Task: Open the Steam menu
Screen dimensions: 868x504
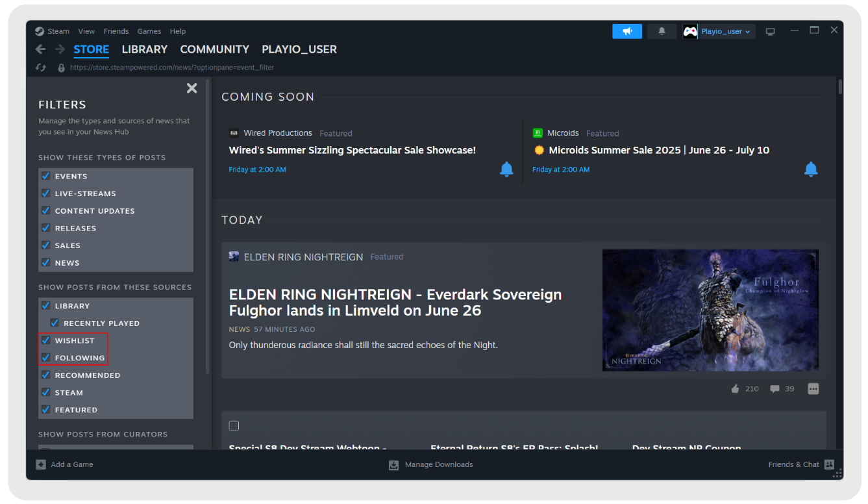Action: 58,31
